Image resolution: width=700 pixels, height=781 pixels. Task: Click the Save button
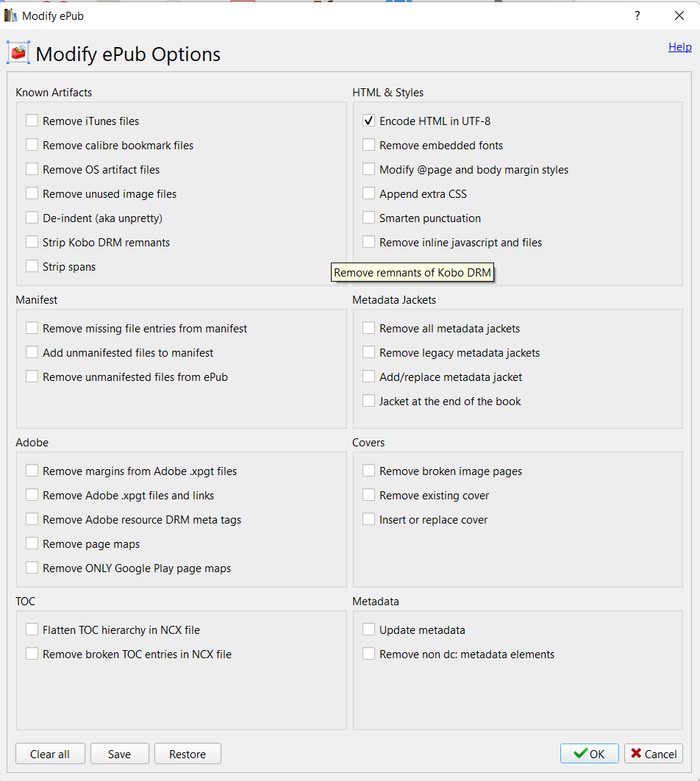pos(119,754)
